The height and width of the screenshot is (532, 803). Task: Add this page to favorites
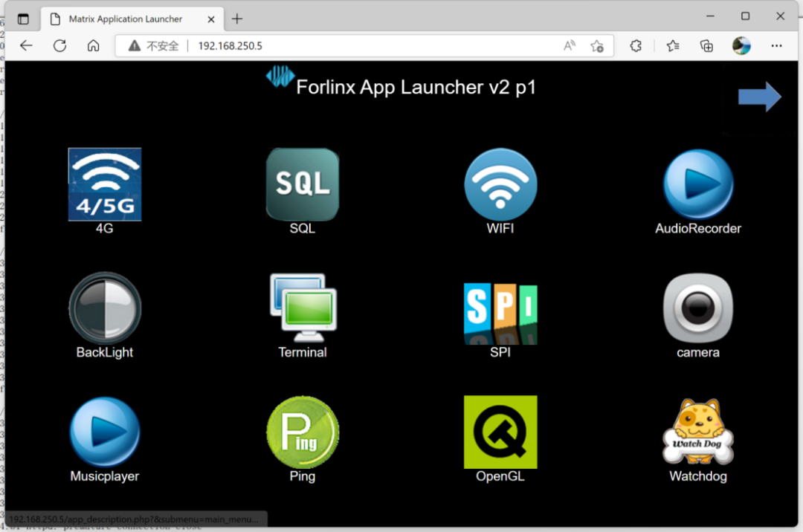(x=597, y=45)
